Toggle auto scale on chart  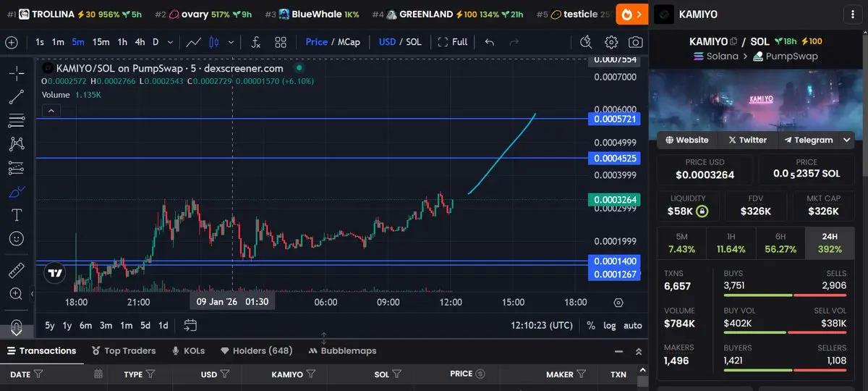pyautogui.click(x=633, y=325)
